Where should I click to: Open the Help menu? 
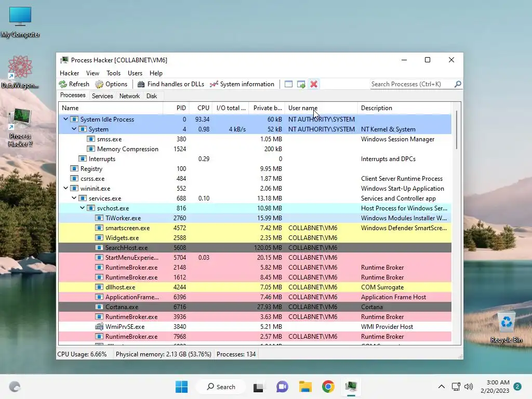pos(156,73)
